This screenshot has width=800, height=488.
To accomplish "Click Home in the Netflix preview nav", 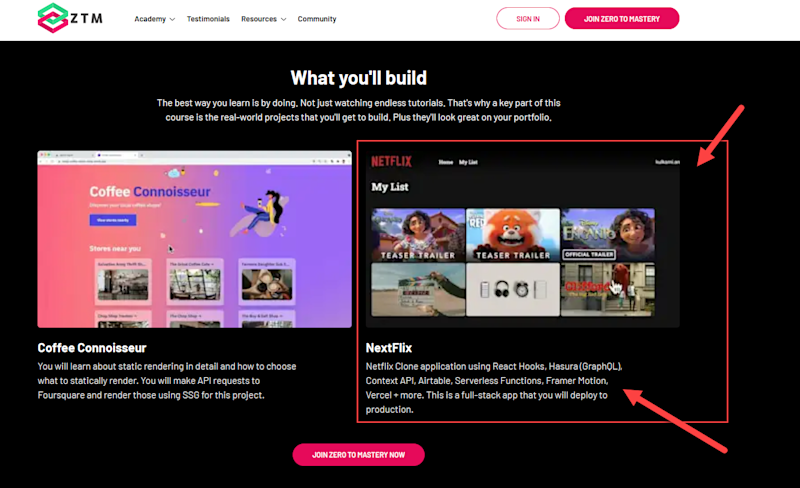I will pos(445,162).
